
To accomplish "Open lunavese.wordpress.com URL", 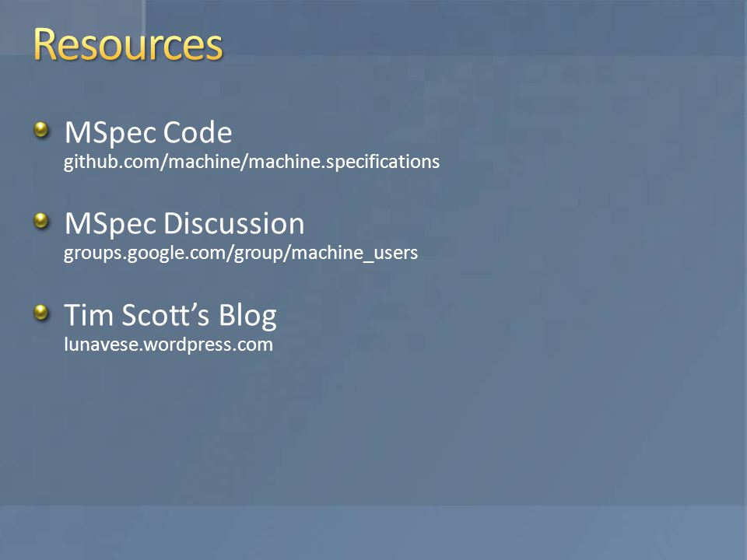I will click(x=168, y=345).
